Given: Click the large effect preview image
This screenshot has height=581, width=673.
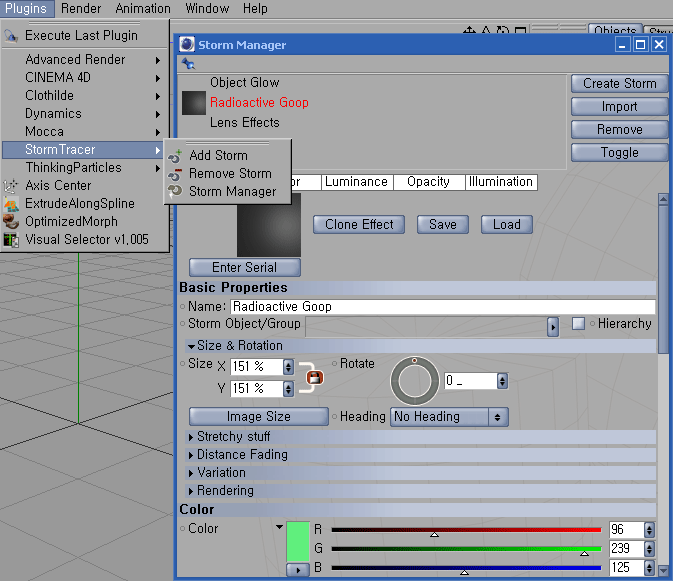Looking at the screenshot, I should click(269, 224).
